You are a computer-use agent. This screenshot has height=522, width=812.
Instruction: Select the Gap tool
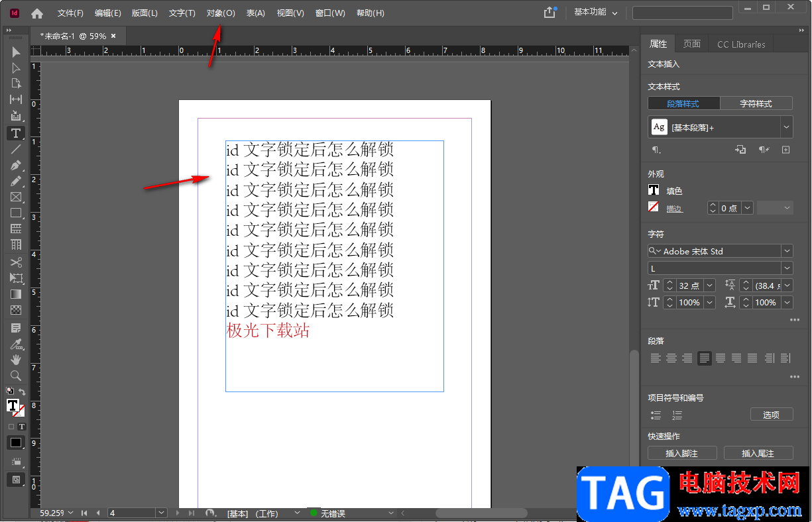click(x=16, y=99)
